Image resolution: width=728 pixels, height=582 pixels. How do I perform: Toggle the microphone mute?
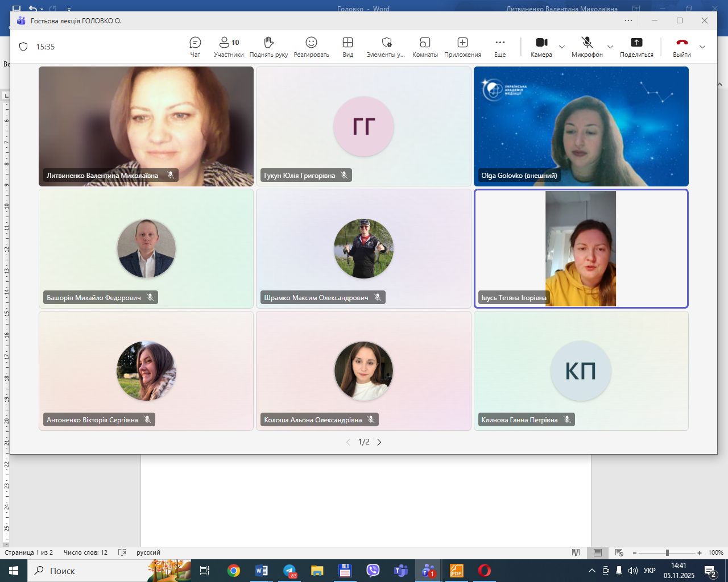587,47
